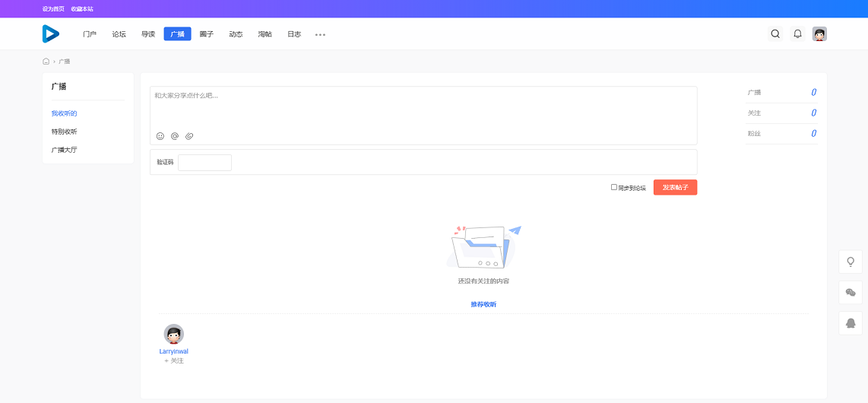868x403 pixels.
Task: Open the search icon in header
Action: 775,33
